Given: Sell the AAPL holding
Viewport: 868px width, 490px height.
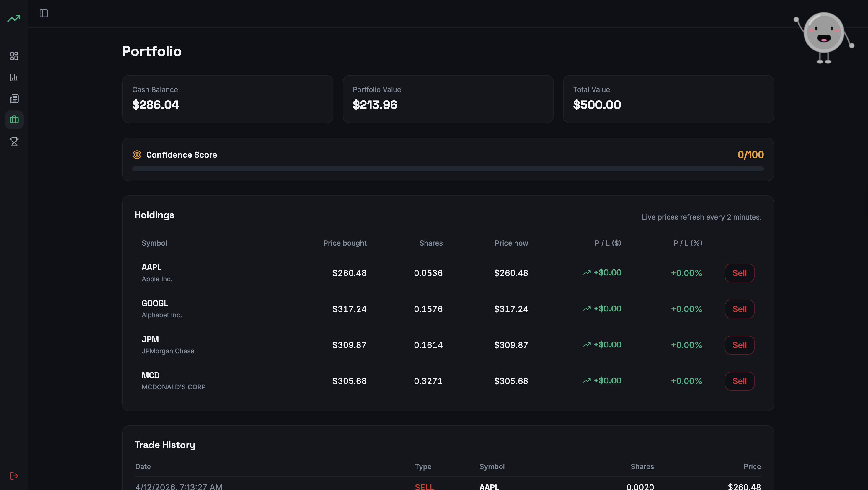Looking at the screenshot, I should (x=739, y=273).
